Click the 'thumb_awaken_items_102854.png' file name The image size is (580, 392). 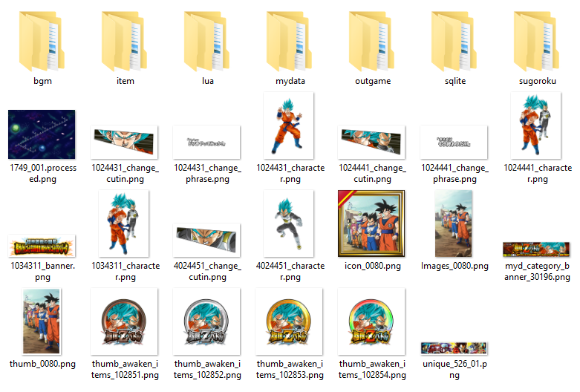coord(373,370)
